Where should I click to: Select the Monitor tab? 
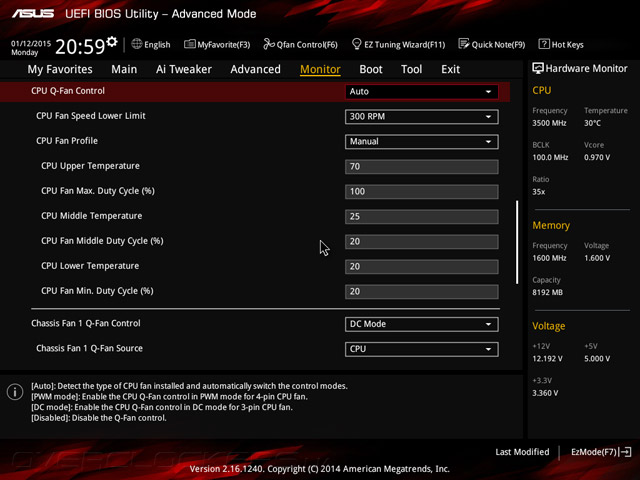pyautogui.click(x=320, y=69)
